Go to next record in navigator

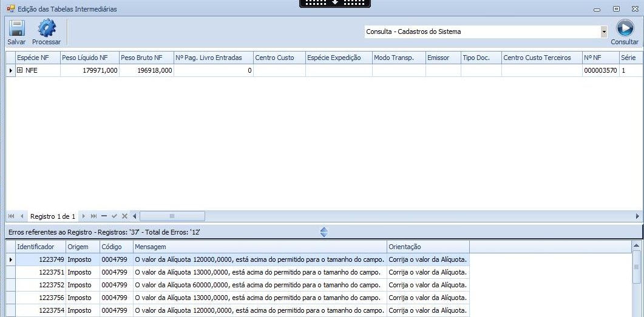pos(84,216)
